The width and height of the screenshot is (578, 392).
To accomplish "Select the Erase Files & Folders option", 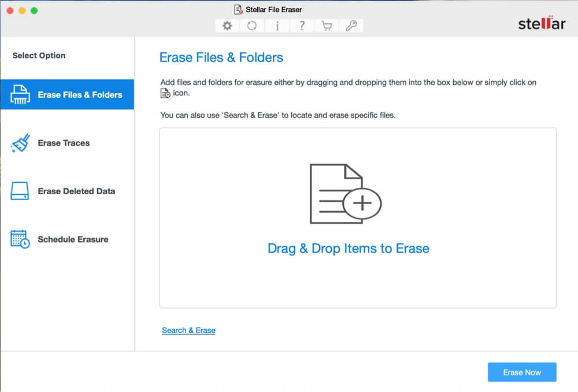I will tap(68, 94).
